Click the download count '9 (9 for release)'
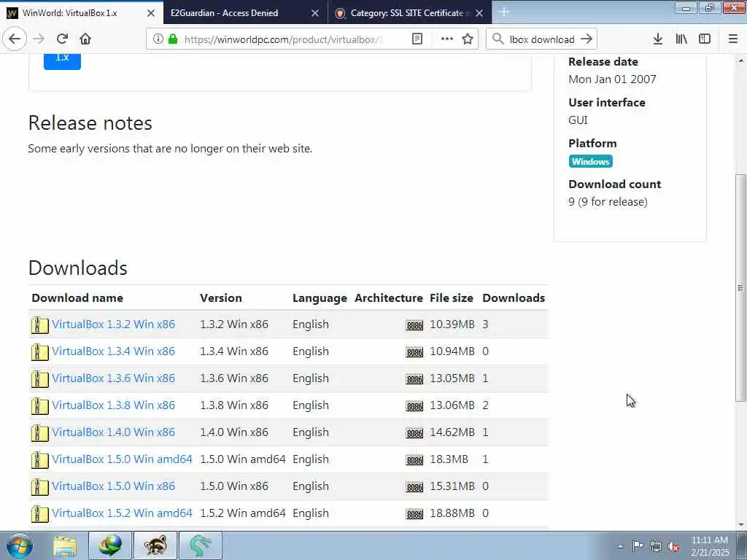Image resolution: width=747 pixels, height=560 pixels. 608,202
